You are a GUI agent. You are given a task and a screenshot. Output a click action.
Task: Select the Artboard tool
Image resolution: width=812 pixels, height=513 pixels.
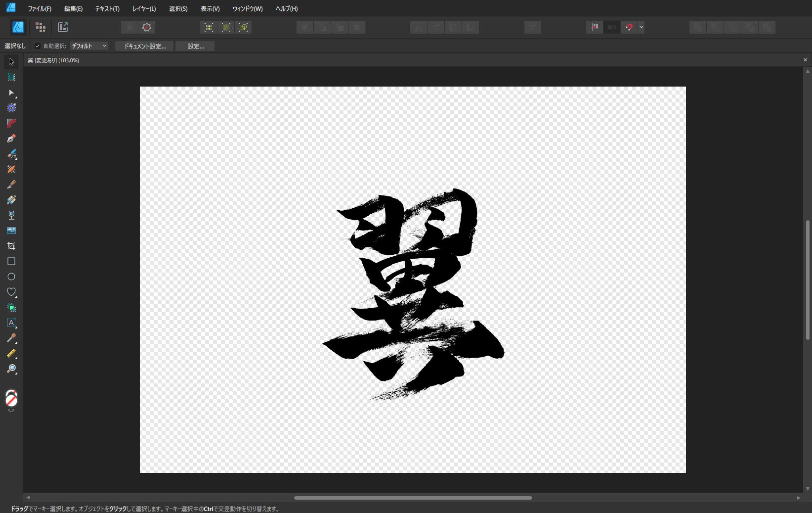click(x=11, y=77)
